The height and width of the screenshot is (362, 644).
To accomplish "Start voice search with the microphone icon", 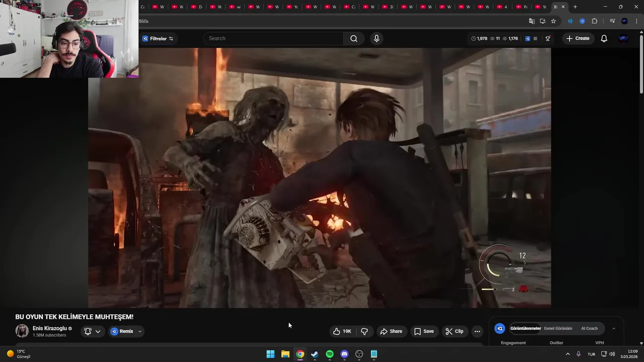I will 376,39.
